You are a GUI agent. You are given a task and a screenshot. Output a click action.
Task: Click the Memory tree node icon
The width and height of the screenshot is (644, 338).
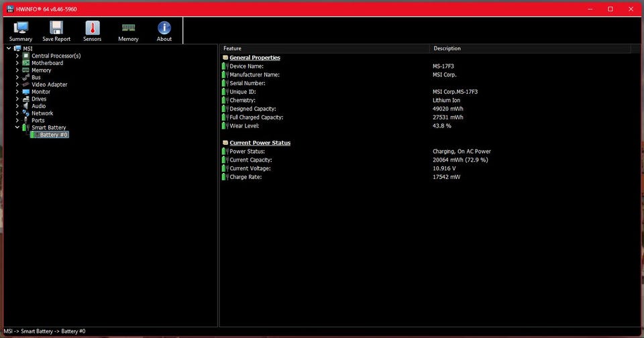[26, 70]
